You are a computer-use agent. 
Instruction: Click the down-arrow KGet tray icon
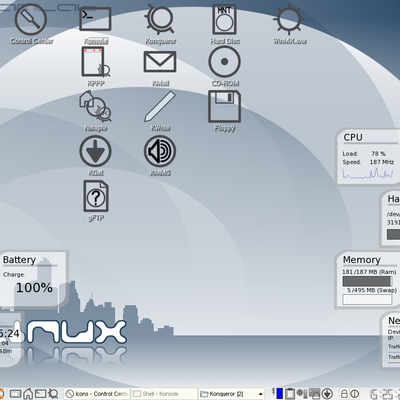(327, 394)
